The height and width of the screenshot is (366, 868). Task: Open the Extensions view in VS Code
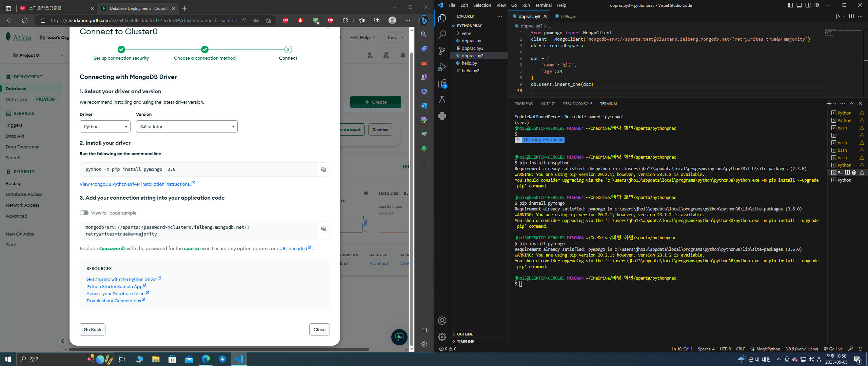tap(442, 83)
